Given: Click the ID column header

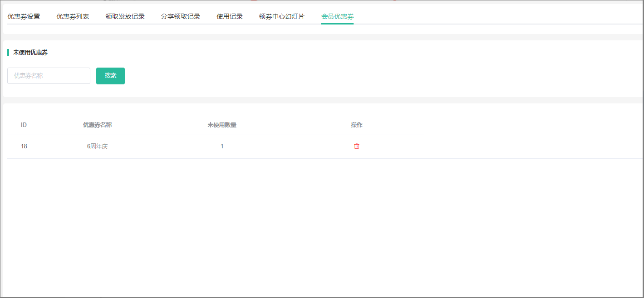Looking at the screenshot, I should 24,125.
